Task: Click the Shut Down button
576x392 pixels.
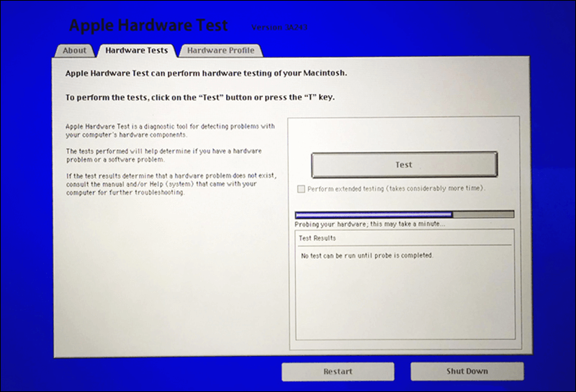Action: pos(467,371)
